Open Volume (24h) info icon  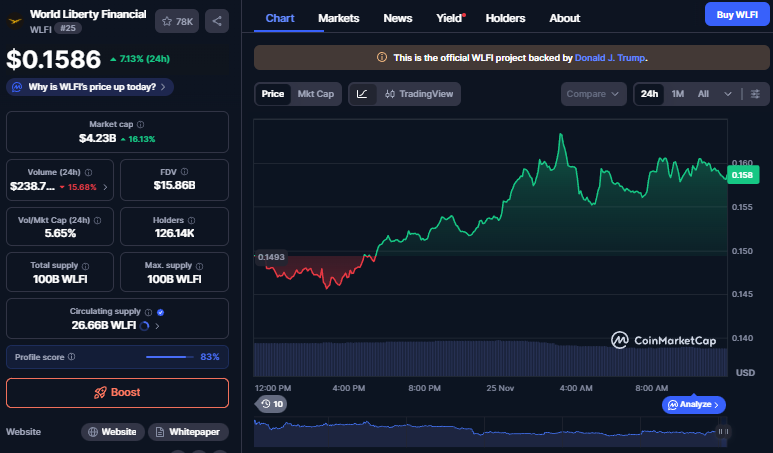(88, 173)
